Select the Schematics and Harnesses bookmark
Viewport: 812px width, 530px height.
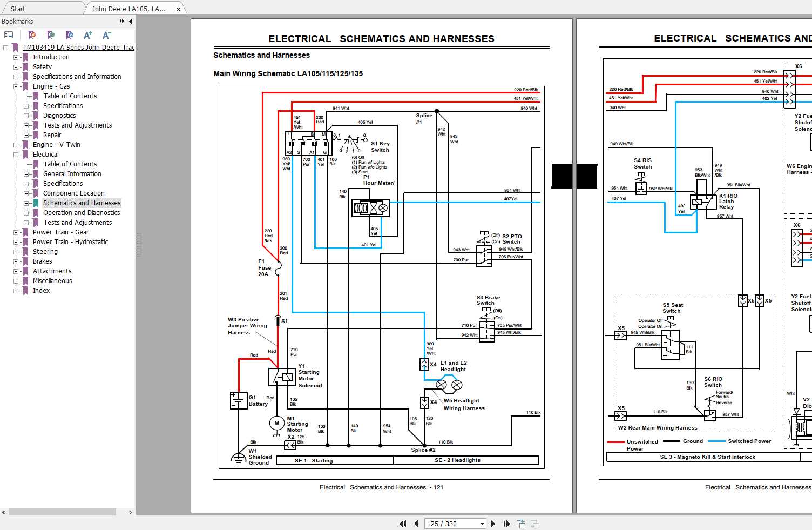click(82, 203)
